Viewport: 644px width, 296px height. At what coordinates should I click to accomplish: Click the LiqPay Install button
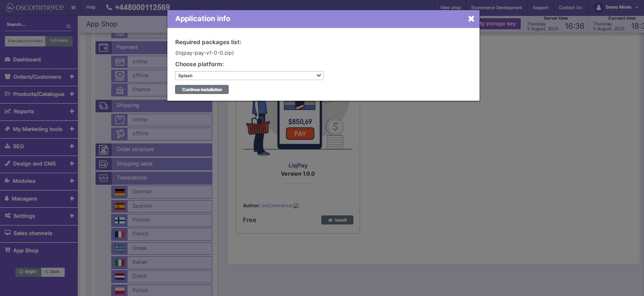(337, 220)
